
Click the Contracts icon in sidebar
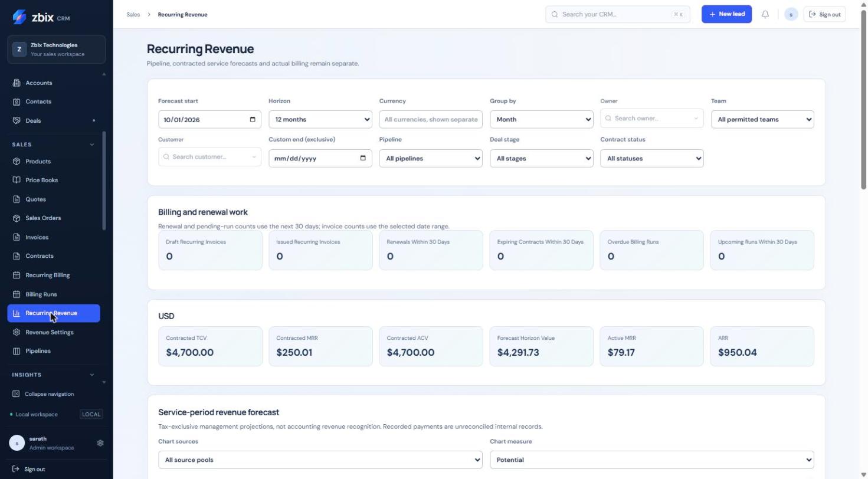[17, 256]
